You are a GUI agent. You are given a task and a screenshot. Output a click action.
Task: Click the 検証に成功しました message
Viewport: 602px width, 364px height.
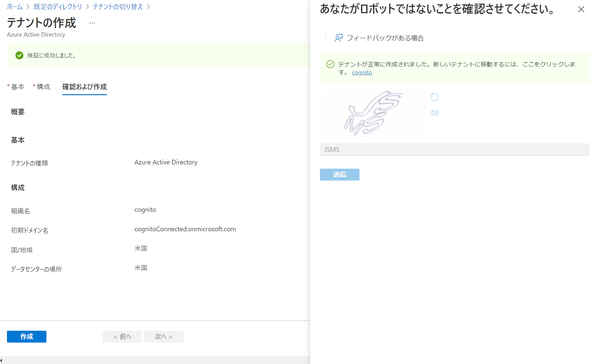[52, 55]
